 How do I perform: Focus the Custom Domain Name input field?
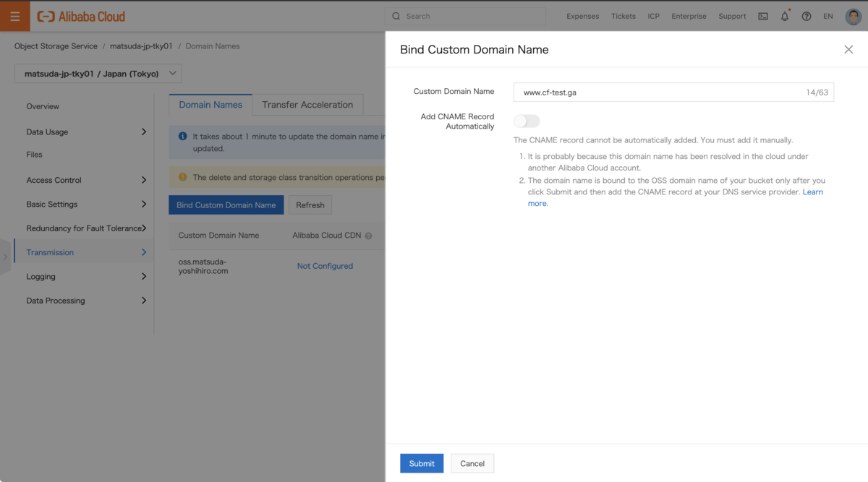click(673, 92)
